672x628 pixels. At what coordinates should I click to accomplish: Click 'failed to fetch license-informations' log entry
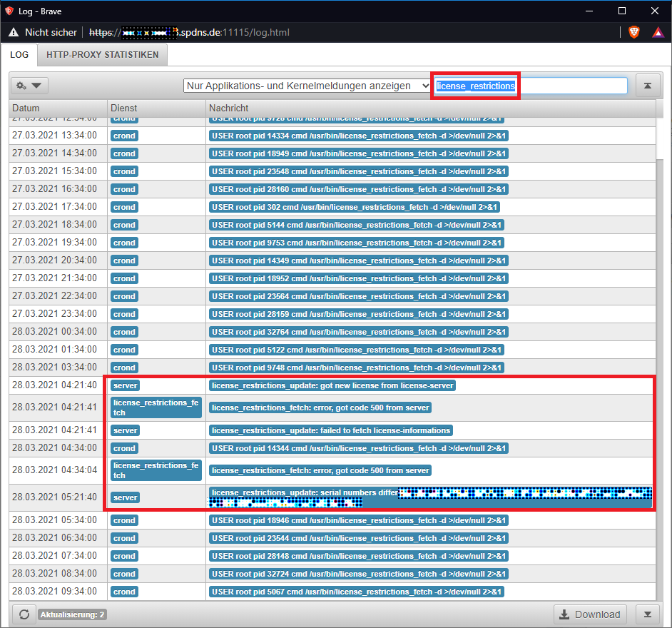pyautogui.click(x=331, y=430)
